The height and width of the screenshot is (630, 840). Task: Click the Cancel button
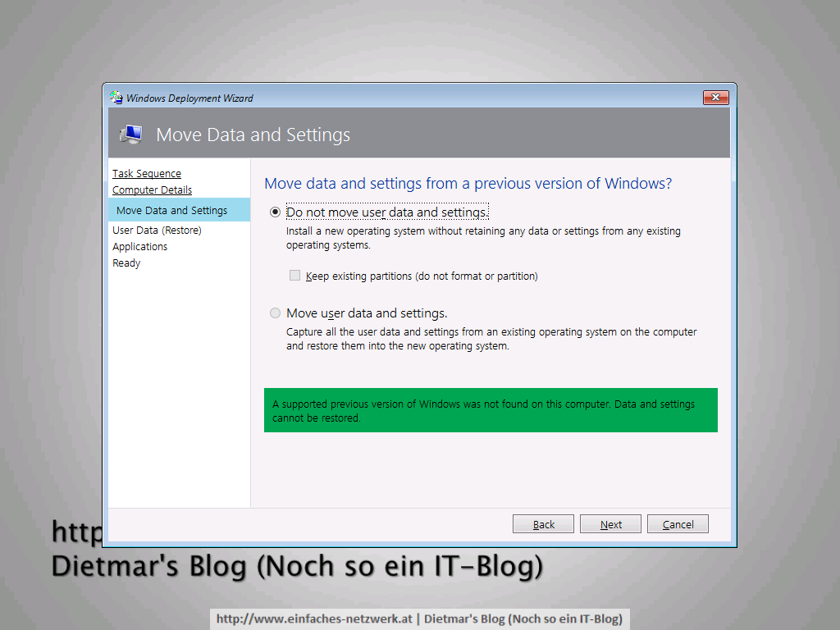pyautogui.click(x=678, y=524)
